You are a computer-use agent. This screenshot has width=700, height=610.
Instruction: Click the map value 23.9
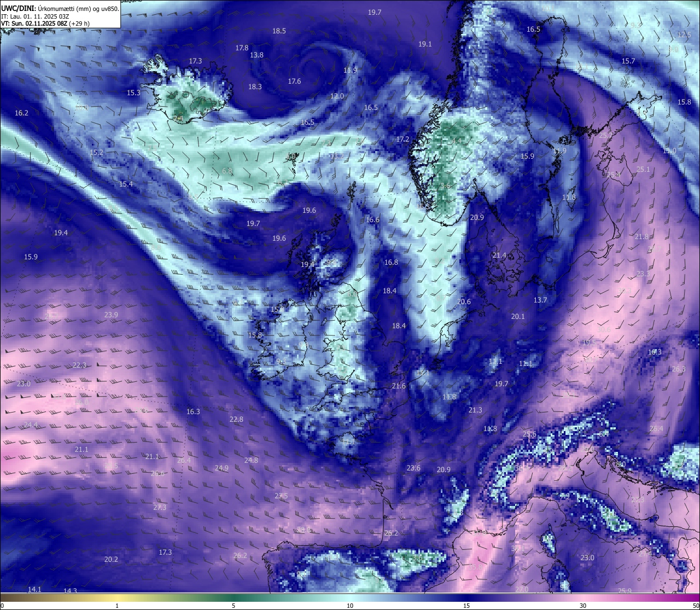(111, 315)
